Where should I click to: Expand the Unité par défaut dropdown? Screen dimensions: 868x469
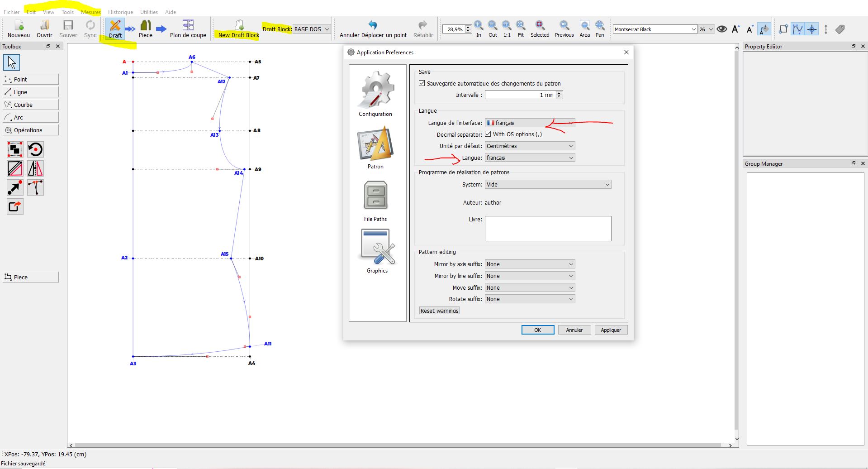[x=530, y=146]
